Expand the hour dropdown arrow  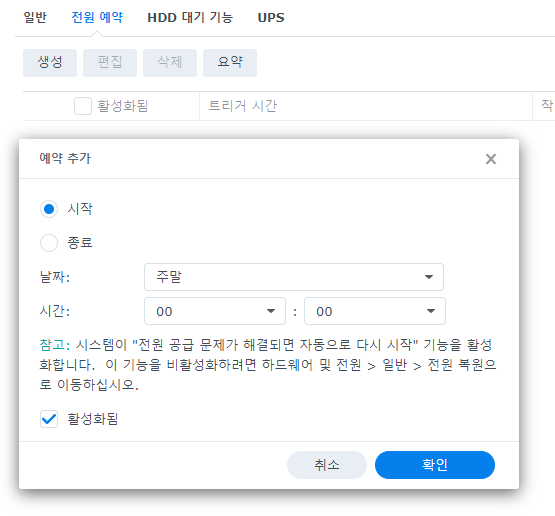click(271, 311)
